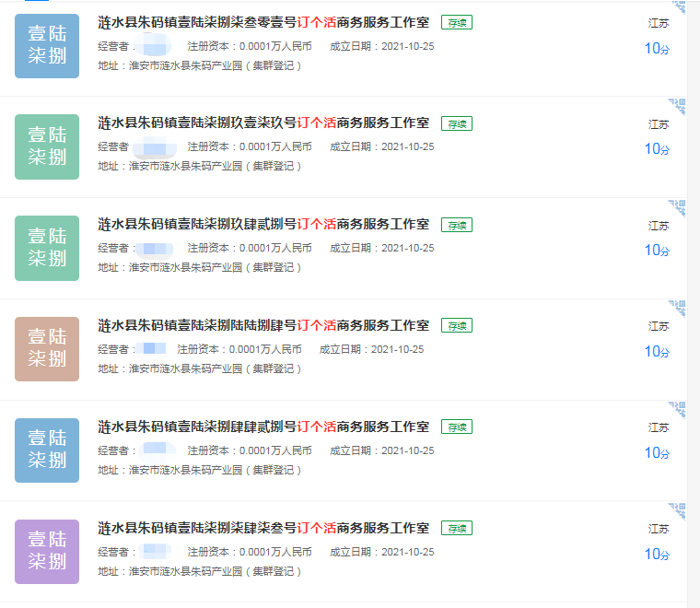Show the QR code icon for 柒肆柒叁号 row
Image resolution: width=700 pixels, height=608 pixels.
pyautogui.click(x=677, y=511)
